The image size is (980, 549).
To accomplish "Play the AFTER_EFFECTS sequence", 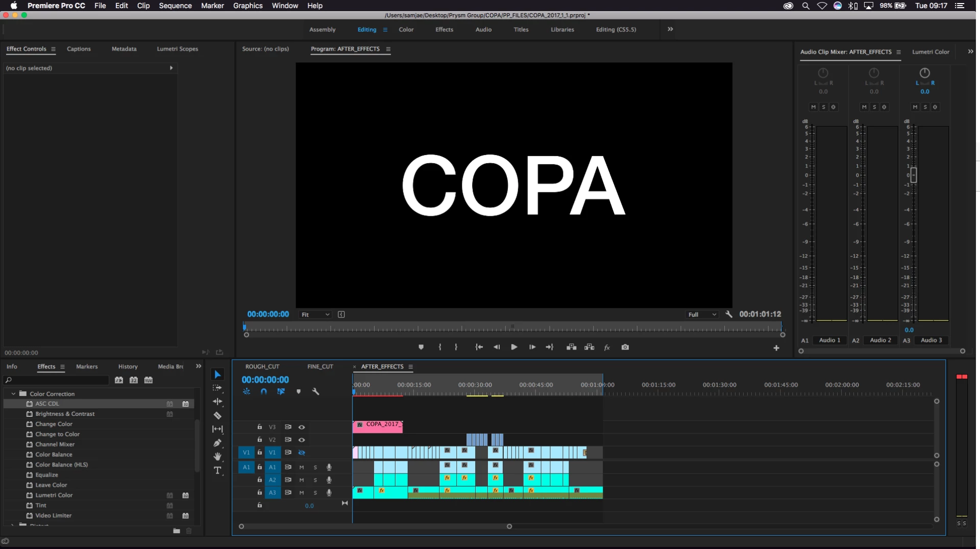I will click(x=514, y=347).
